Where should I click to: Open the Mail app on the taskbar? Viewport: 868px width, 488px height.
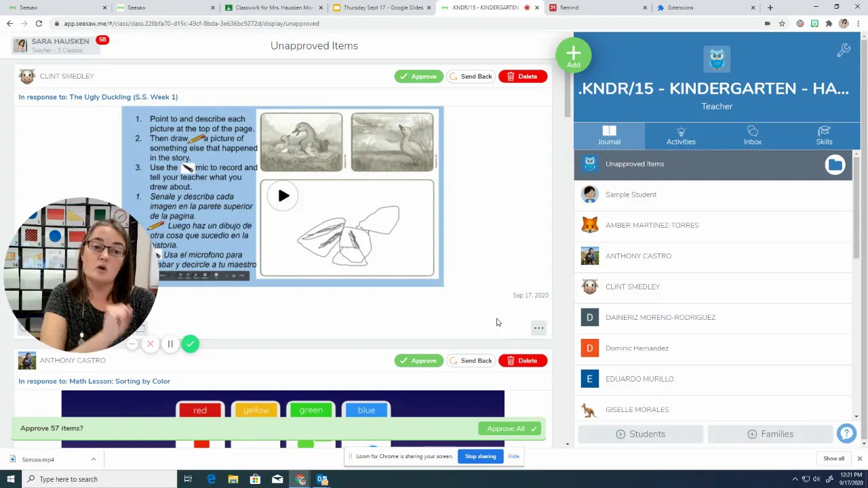coord(277,479)
